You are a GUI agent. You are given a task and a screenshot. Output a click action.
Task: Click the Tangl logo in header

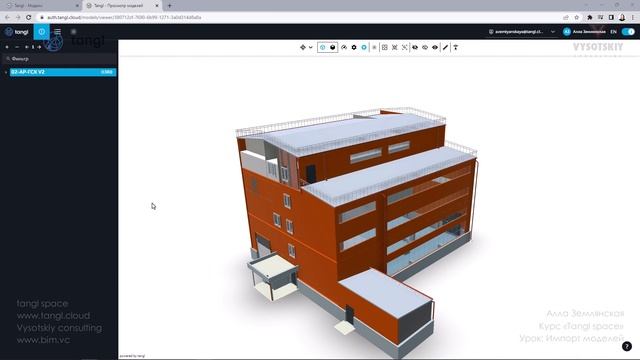pyautogui.click(x=16, y=31)
